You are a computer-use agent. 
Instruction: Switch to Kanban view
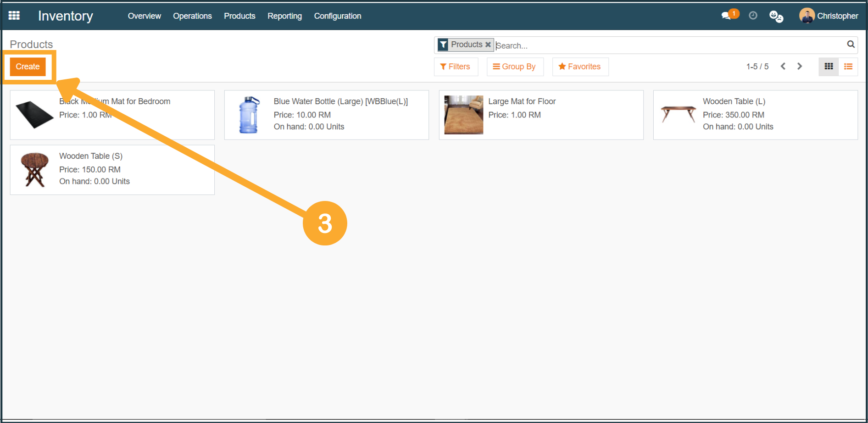829,67
